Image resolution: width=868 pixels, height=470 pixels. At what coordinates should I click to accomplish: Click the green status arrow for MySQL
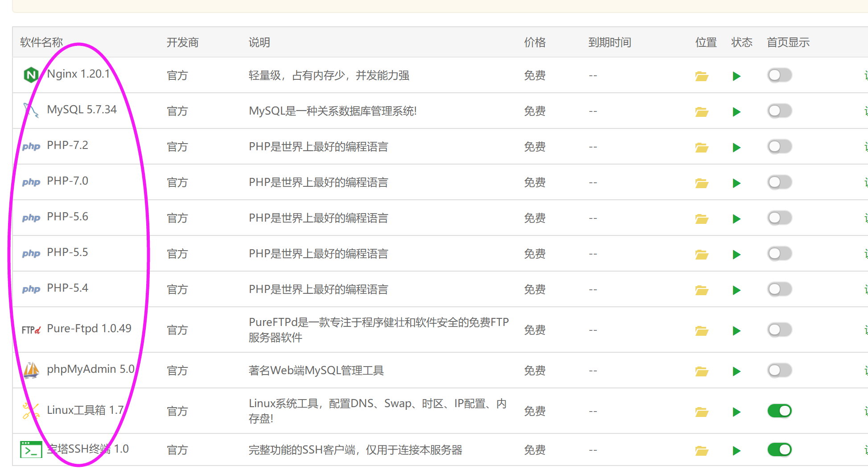(736, 112)
